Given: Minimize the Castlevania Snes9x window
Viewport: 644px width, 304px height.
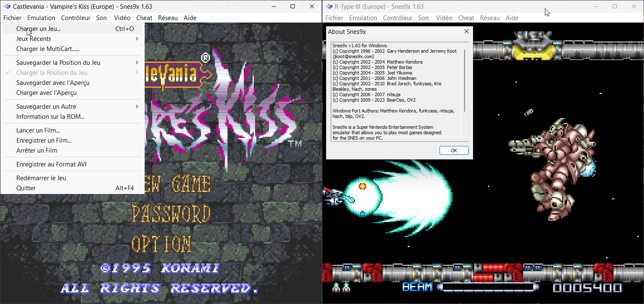Looking at the screenshot, I should click(273, 7).
